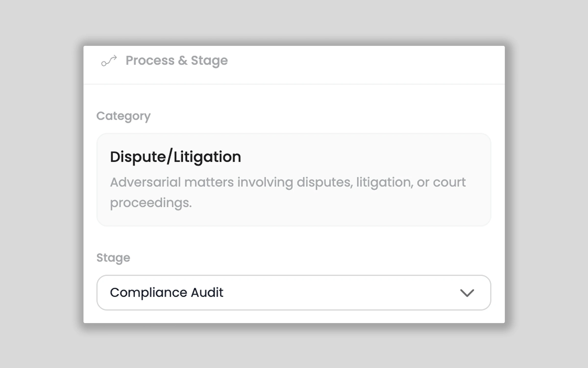
Task: Click the Adversarial matters description text
Action: point(288,182)
